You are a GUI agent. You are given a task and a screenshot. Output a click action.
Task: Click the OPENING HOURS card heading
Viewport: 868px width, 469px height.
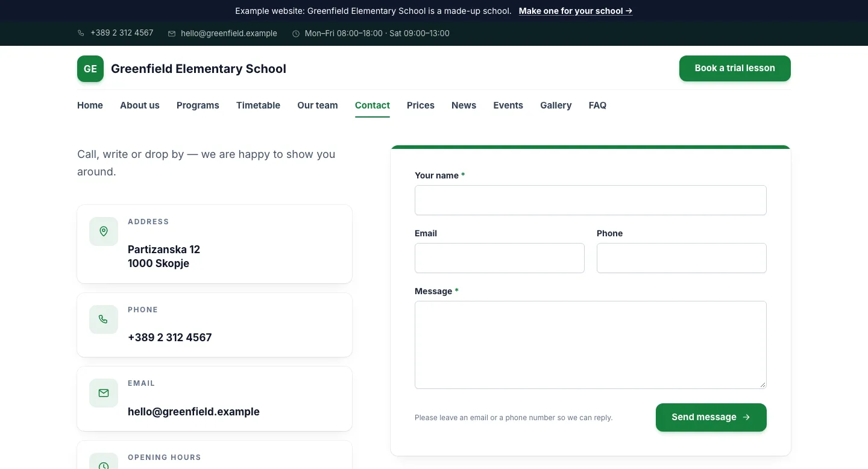(x=165, y=458)
